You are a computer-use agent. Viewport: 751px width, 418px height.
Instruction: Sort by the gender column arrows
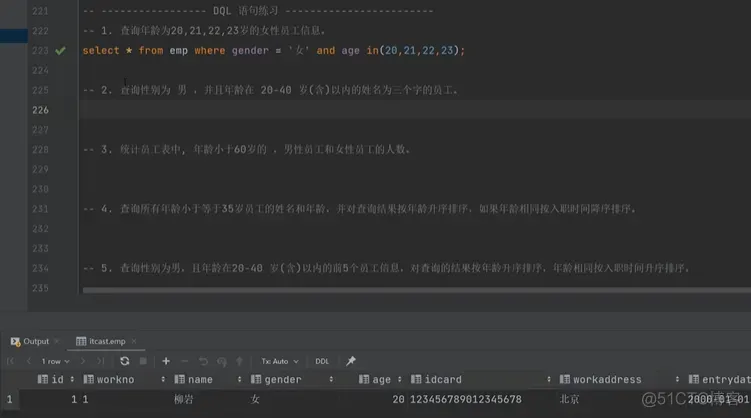point(331,379)
